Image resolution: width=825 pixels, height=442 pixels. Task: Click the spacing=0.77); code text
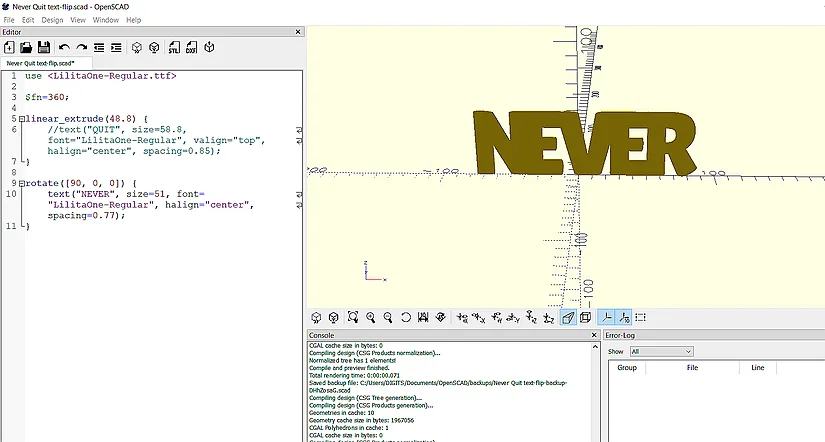86,216
